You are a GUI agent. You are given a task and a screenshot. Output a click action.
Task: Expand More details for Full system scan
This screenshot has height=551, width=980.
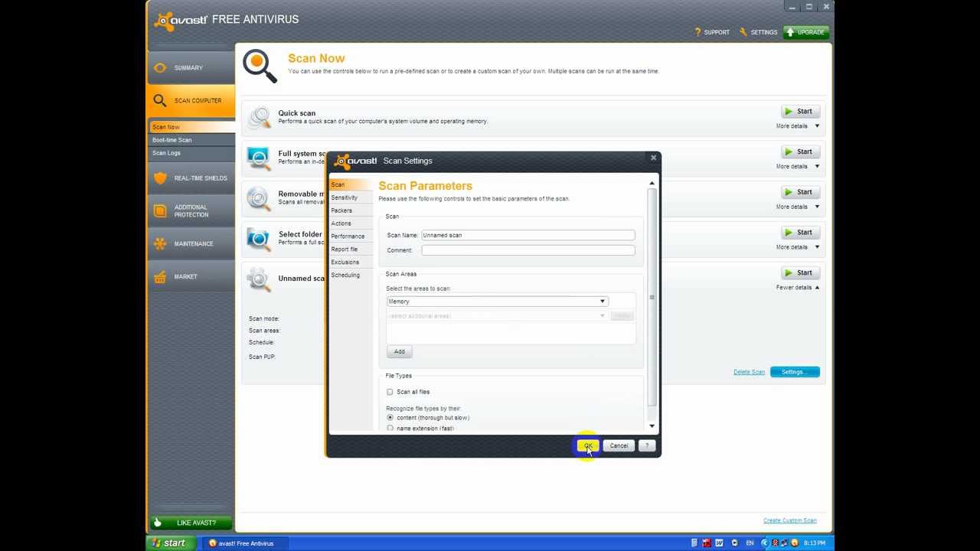click(x=798, y=166)
